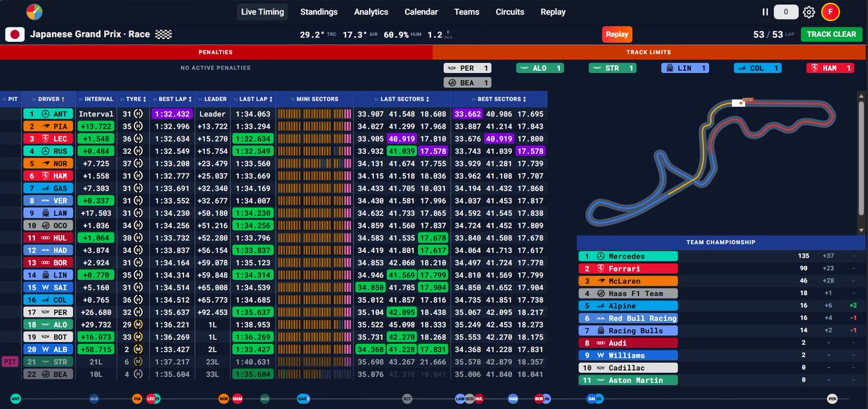Image resolution: width=868 pixels, height=409 pixels.
Task: Sort table by the LAST SECTORS column header
Action: click(x=402, y=99)
